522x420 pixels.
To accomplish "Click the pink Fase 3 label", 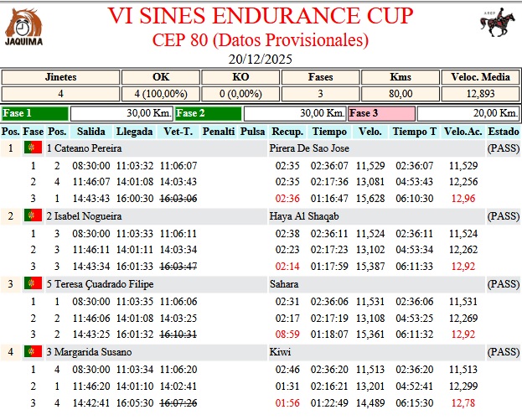I will (x=381, y=113).
